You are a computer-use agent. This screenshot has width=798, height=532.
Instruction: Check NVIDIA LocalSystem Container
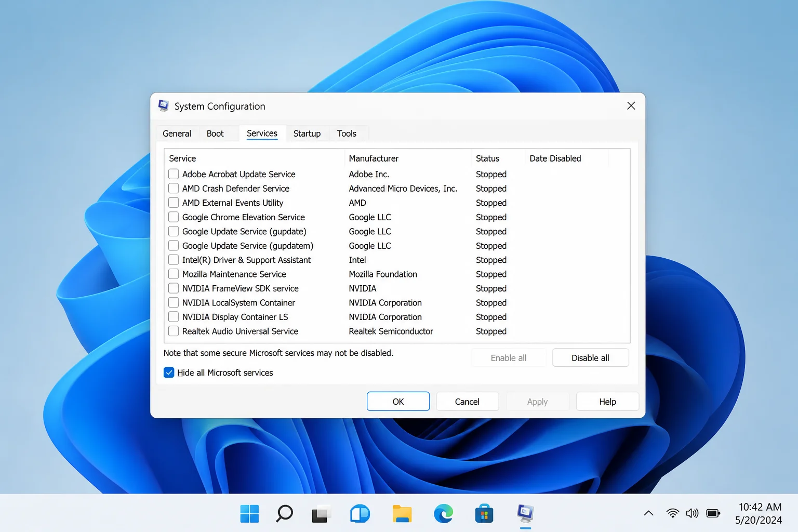click(x=174, y=302)
